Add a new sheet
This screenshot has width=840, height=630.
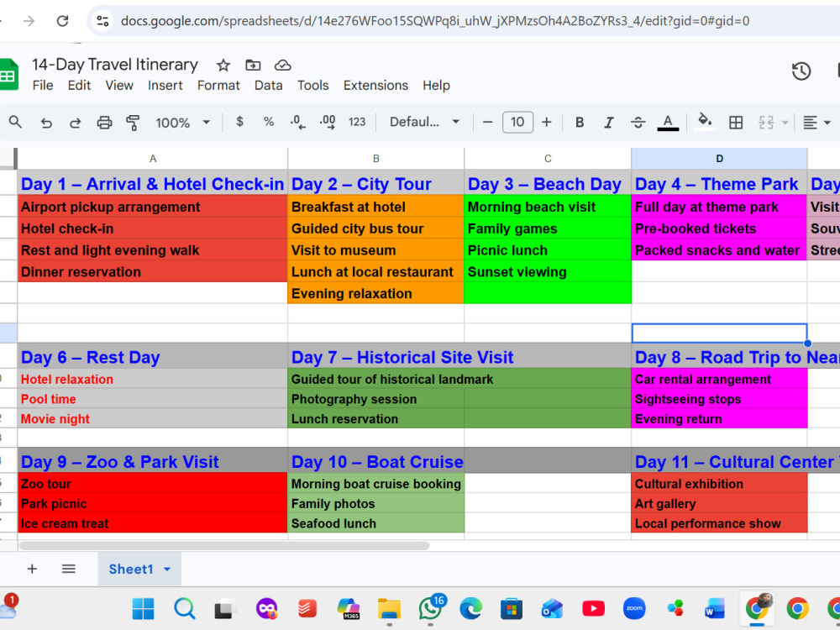(32, 569)
